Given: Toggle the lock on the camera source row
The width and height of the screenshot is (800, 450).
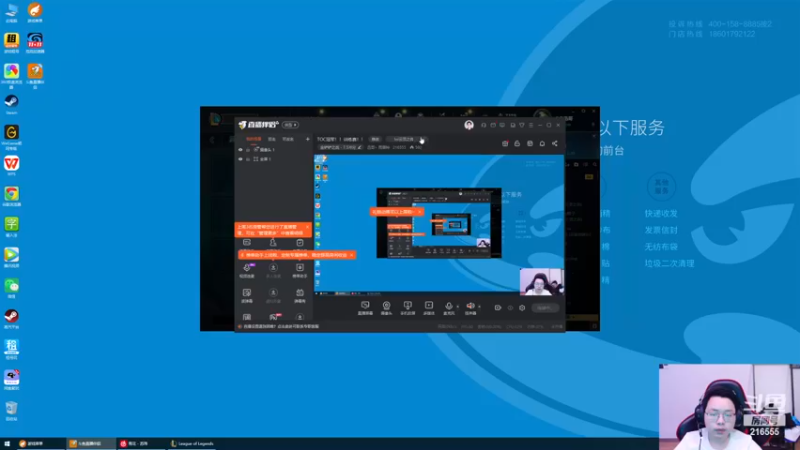Looking at the screenshot, I should [248, 150].
